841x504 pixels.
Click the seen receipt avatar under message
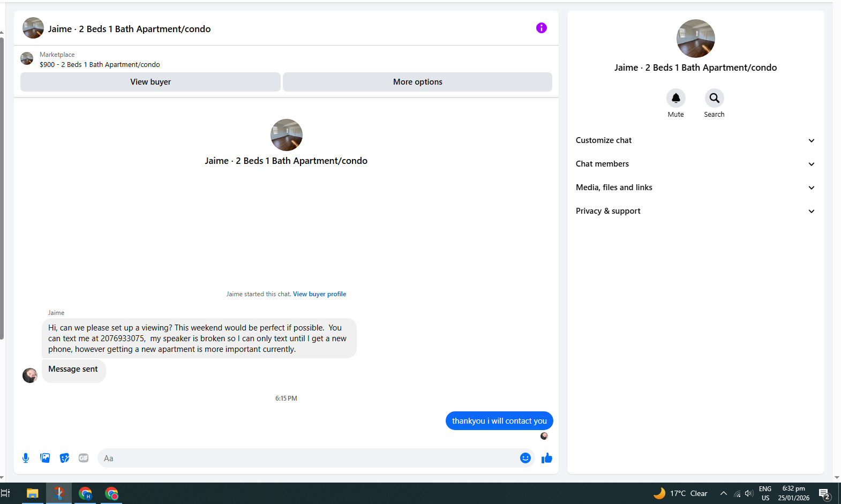coord(544,436)
